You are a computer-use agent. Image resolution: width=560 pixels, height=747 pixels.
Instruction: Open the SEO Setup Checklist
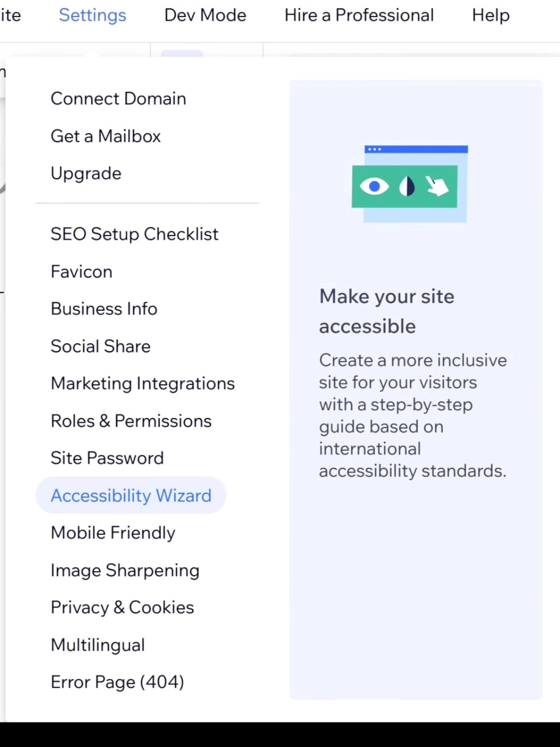pos(134,234)
